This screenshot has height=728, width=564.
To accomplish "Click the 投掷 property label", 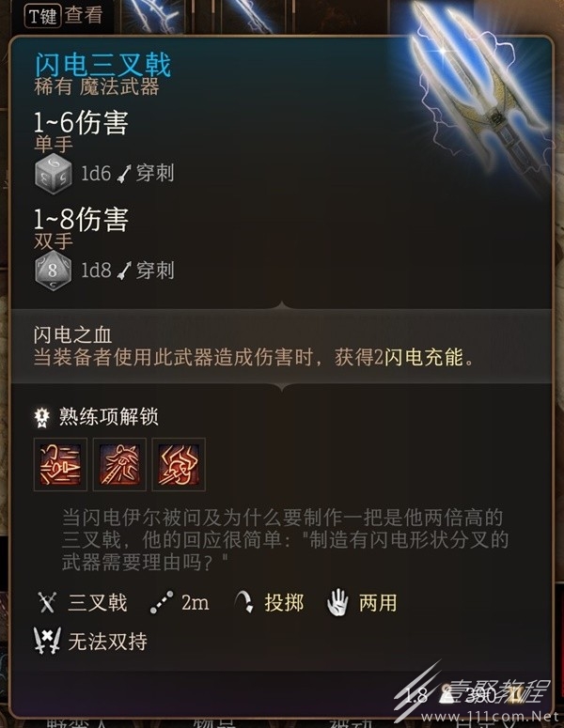I will pyautogui.click(x=284, y=603).
